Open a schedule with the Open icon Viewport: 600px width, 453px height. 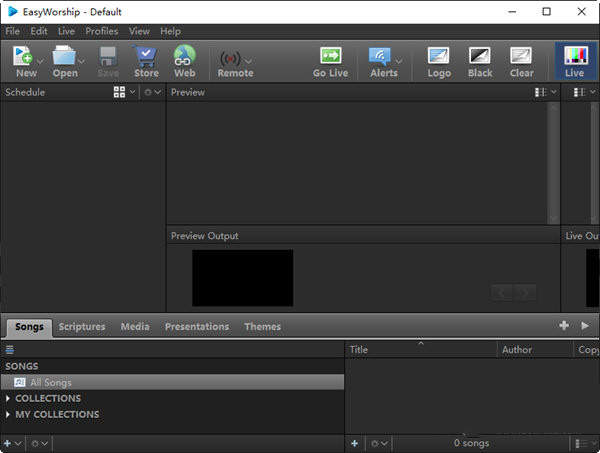tap(65, 58)
